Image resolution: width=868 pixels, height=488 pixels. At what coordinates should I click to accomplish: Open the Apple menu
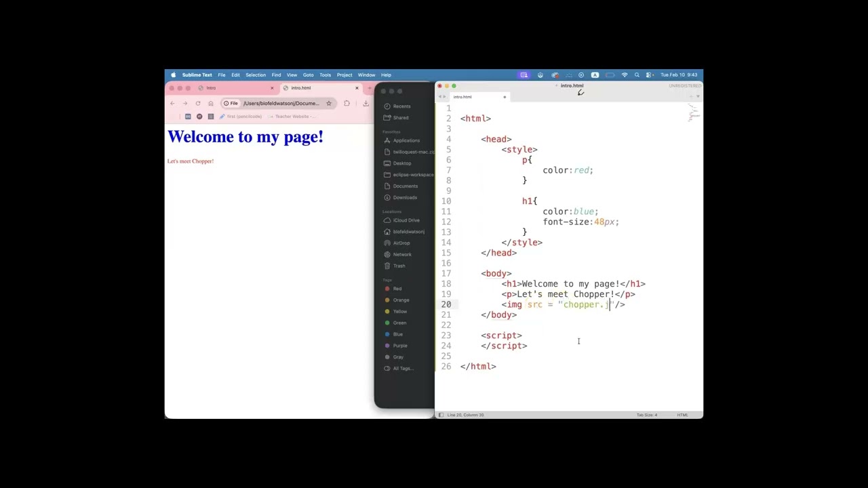[173, 75]
